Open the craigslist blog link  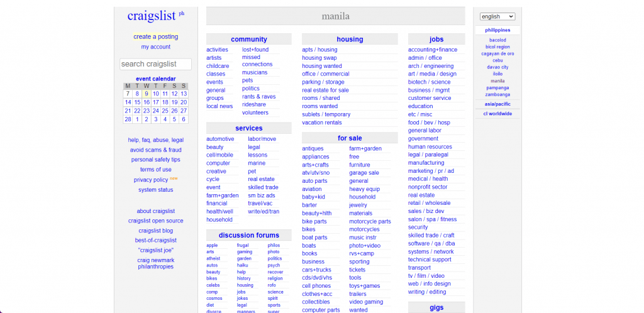[x=156, y=231]
